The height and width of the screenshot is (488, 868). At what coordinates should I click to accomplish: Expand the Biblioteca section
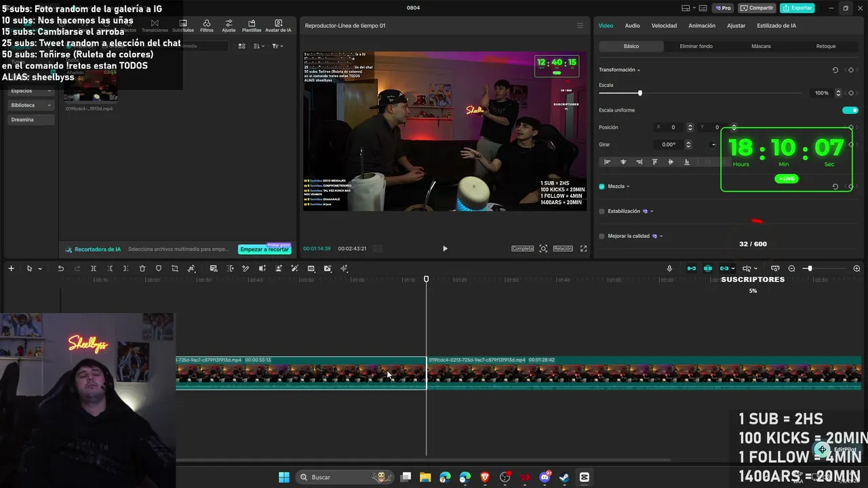pos(31,105)
